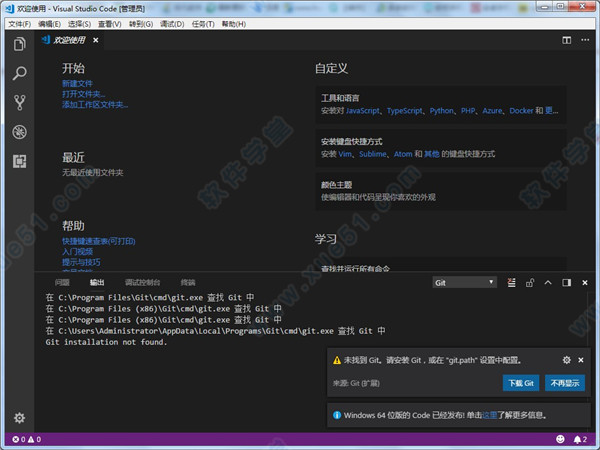Open the 选择(S) menu
The width and height of the screenshot is (600, 450).
tap(79, 24)
